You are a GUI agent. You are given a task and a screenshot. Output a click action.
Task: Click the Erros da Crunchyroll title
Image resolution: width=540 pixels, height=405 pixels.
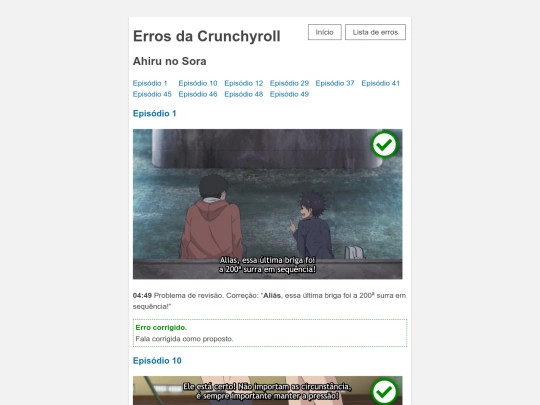(207, 36)
